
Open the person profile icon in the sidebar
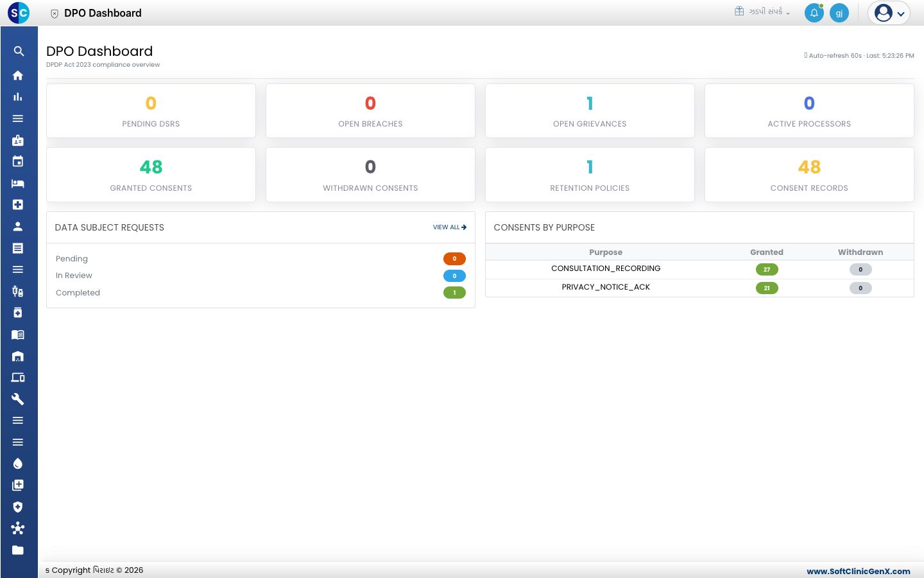(x=18, y=226)
